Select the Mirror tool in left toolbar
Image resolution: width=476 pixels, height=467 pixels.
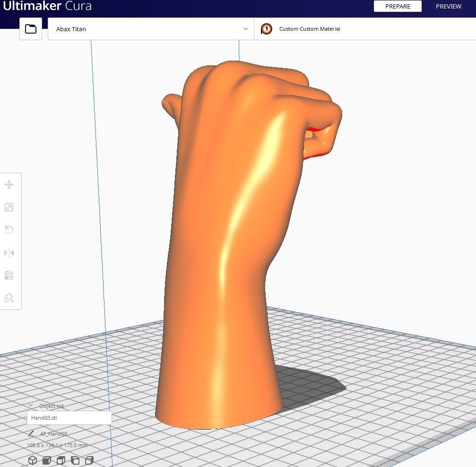tap(9, 253)
